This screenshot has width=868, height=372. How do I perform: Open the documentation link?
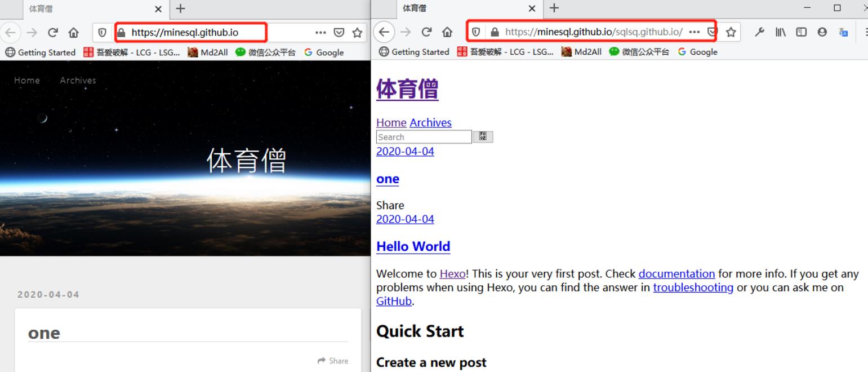[x=676, y=274]
